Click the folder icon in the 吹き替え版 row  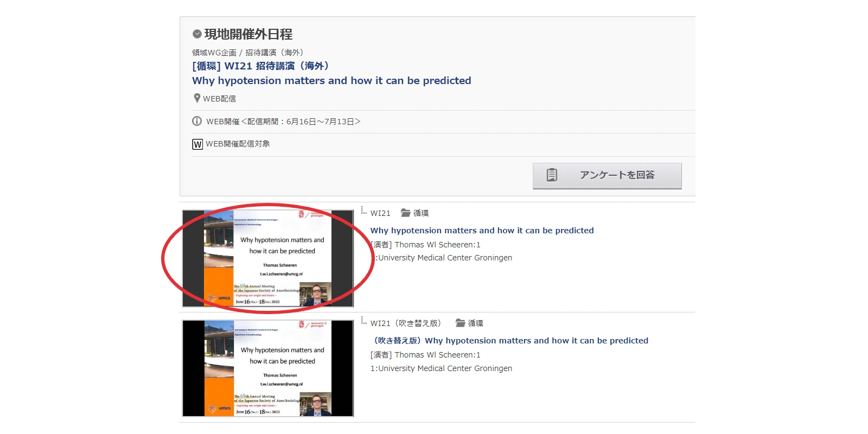coord(460,323)
